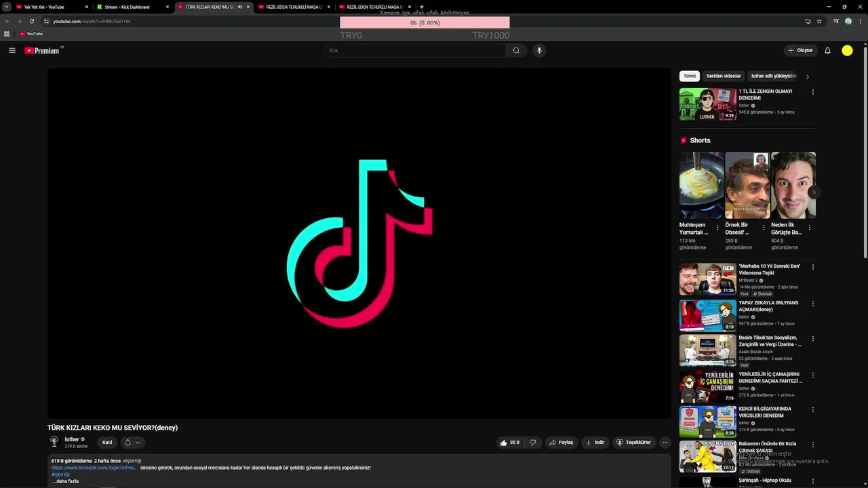Open options for 'Besim Tibuk'tan Sosyalizm' video
Image resolution: width=868 pixels, height=488 pixels.
[812, 338]
